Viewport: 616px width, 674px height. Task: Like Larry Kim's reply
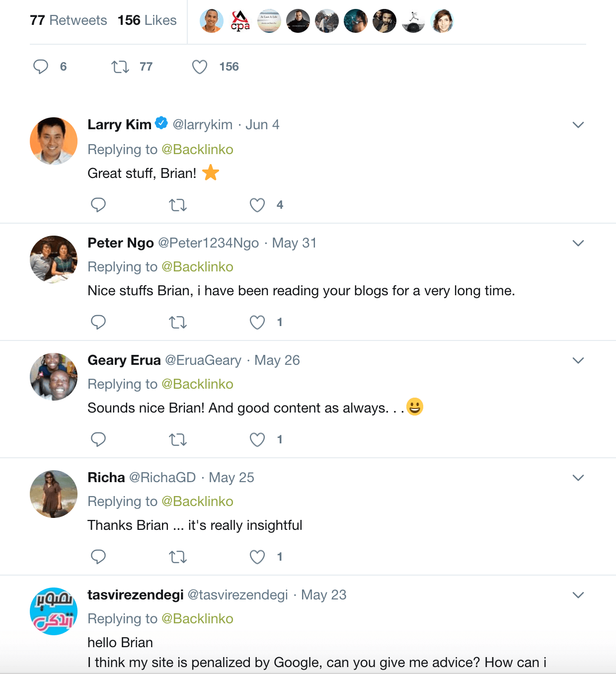[x=257, y=205]
